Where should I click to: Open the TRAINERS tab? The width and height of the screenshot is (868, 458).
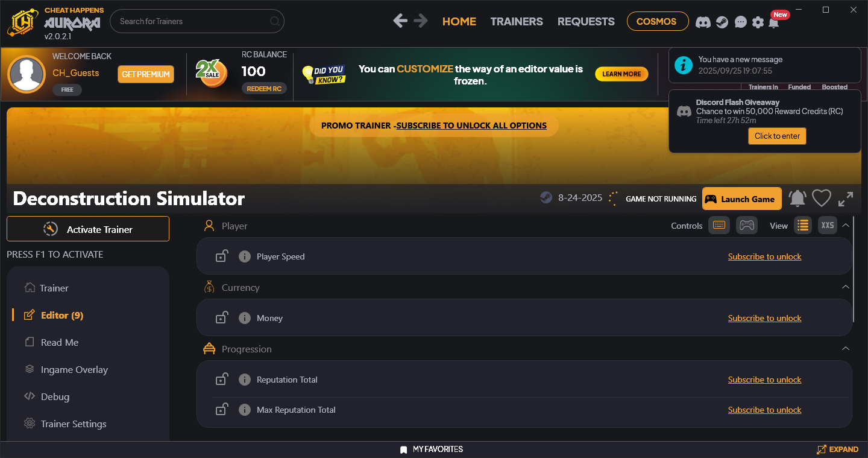coord(517,21)
